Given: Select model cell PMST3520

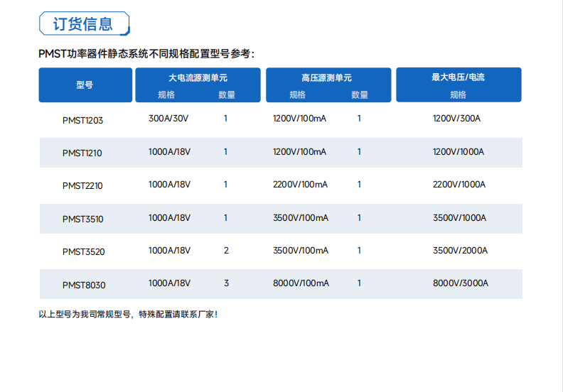Looking at the screenshot, I should click(84, 252).
